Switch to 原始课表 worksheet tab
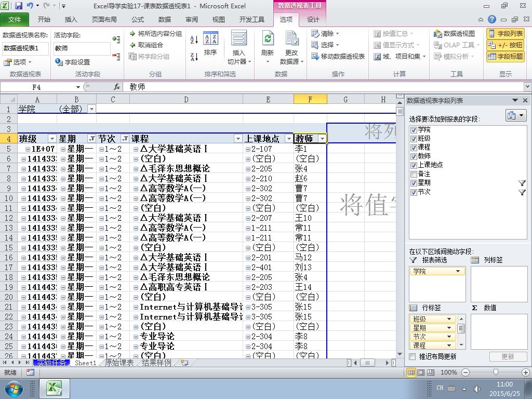532x399 pixels. pyautogui.click(x=119, y=363)
